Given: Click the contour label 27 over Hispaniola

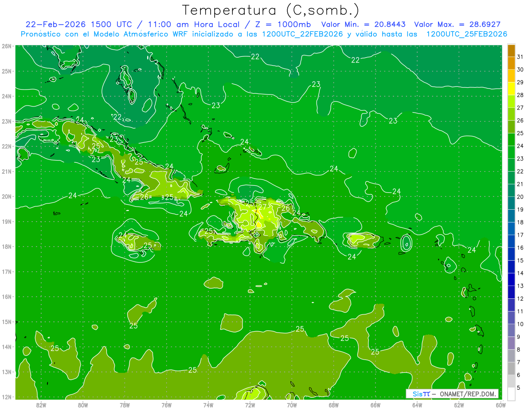Looking at the screenshot, I should pos(262,206).
